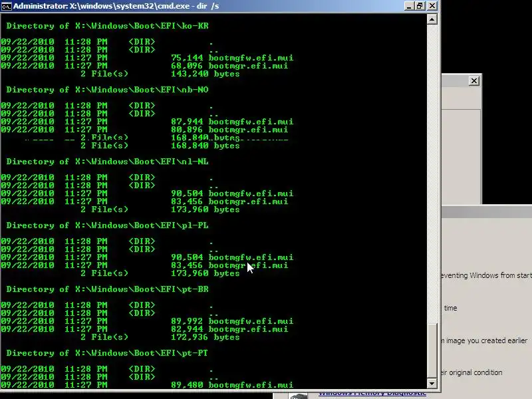Select the 'Directory of X:\Windows\Boot\EFI\nb-NO' line
Viewport: 532px width, 399px height.
(x=107, y=90)
